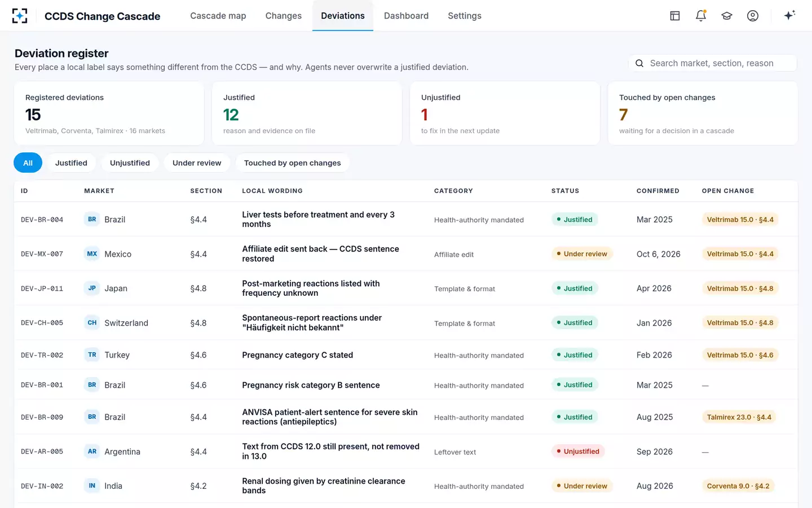
Task: Open the notifications bell
Action: [701, 16]
